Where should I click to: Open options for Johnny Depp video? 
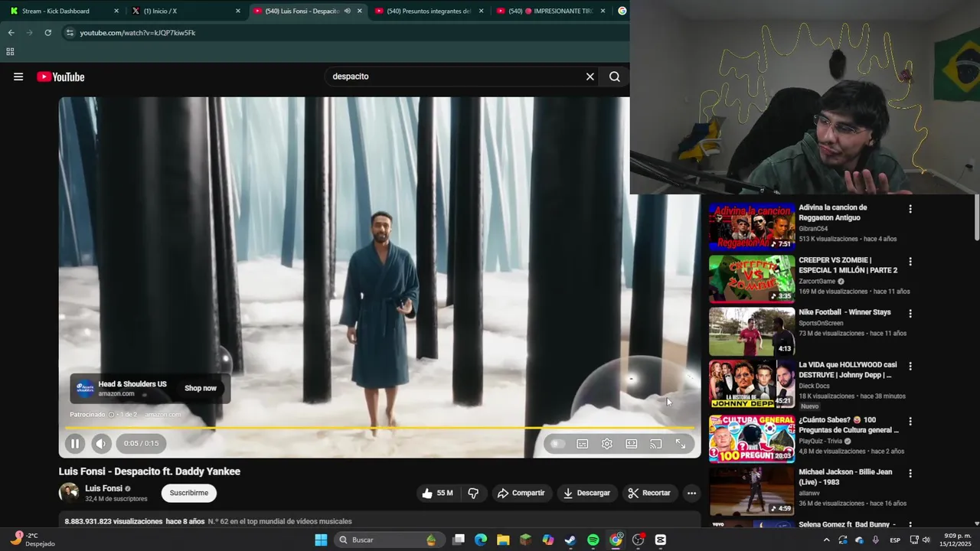[x=910, y=367]
